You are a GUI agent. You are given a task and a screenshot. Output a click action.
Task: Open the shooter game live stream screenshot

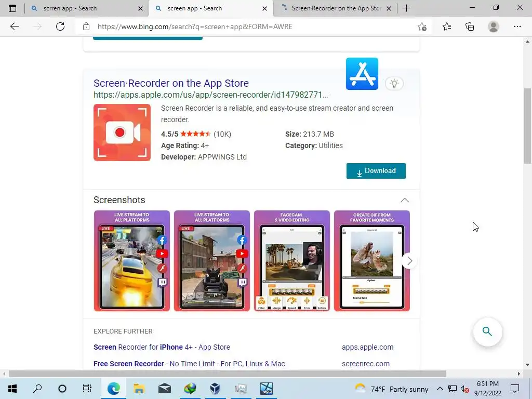click(212, 261)
